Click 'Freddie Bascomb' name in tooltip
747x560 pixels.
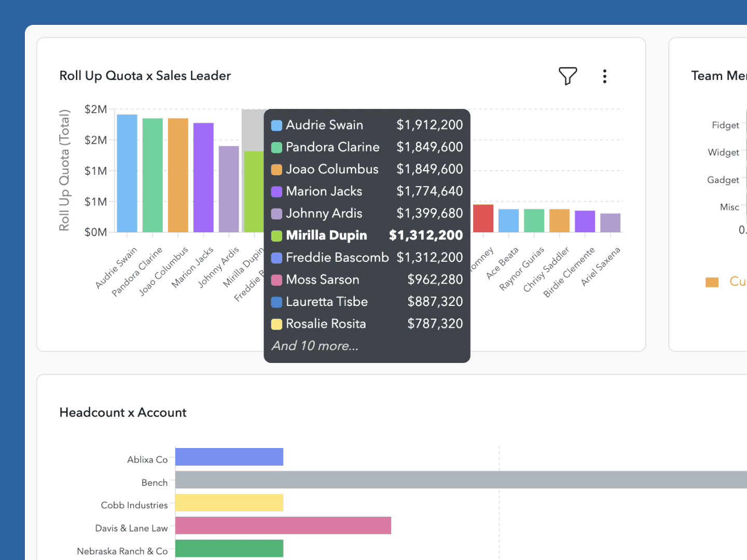[337, 258]
